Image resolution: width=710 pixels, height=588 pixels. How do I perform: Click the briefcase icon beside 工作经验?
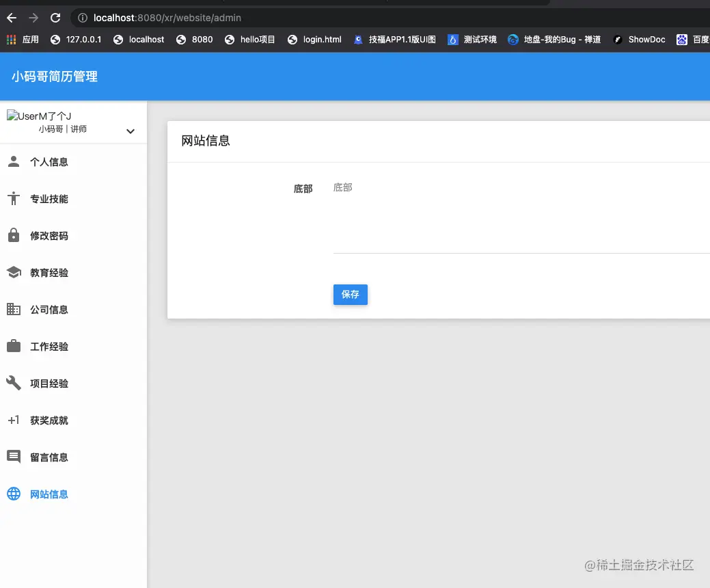coord(14,346)
